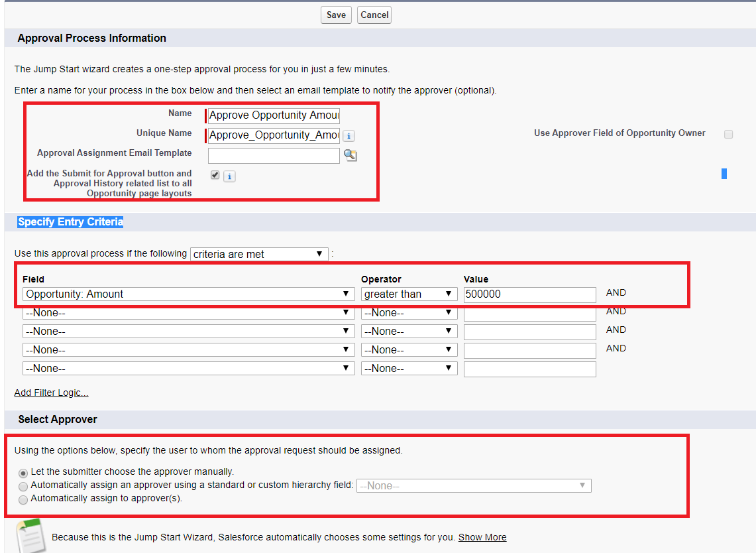Open the hierarchy field --None-- dropdown

473,485
